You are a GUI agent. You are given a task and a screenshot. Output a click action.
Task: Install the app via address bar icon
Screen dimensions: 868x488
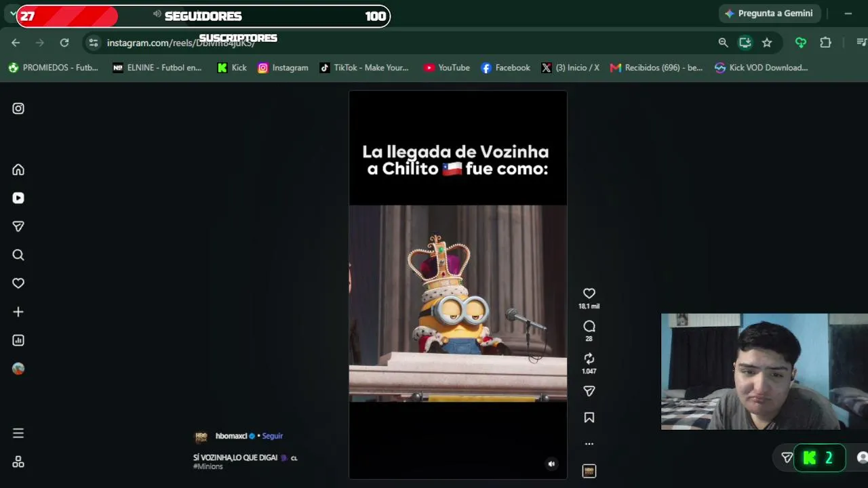coord(745,43)
